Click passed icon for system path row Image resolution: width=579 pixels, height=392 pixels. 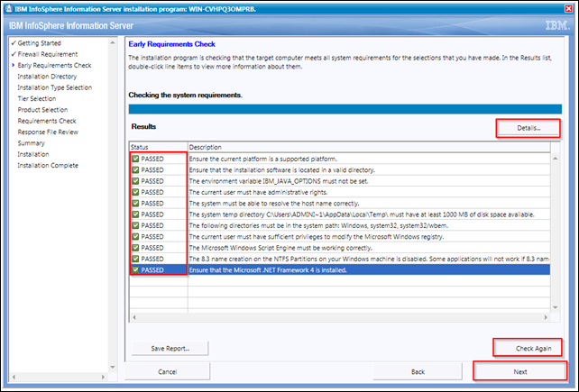135,225
